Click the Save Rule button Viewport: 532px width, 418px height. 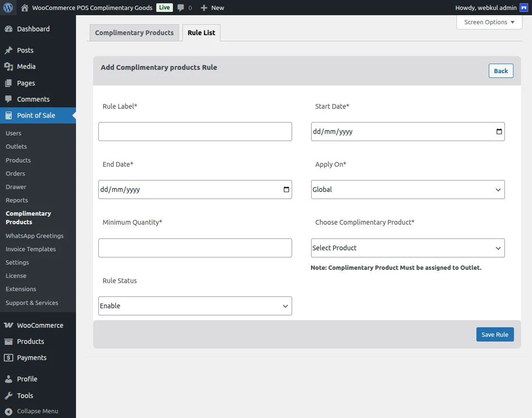(x=494, y=334)
